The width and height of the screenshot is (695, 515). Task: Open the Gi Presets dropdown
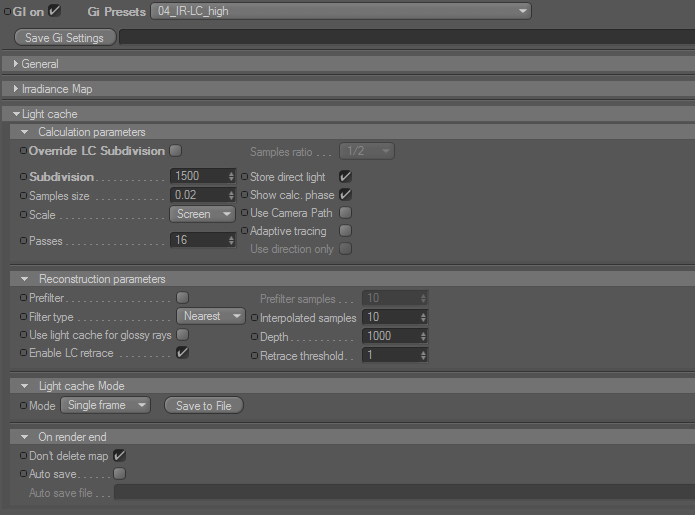(x=341, y=11)
